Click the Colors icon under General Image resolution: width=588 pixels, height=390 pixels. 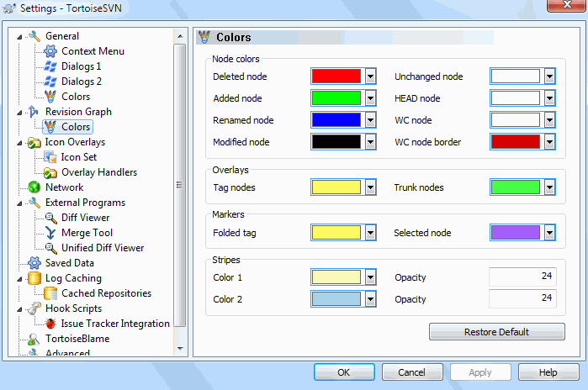click(50, 97)
